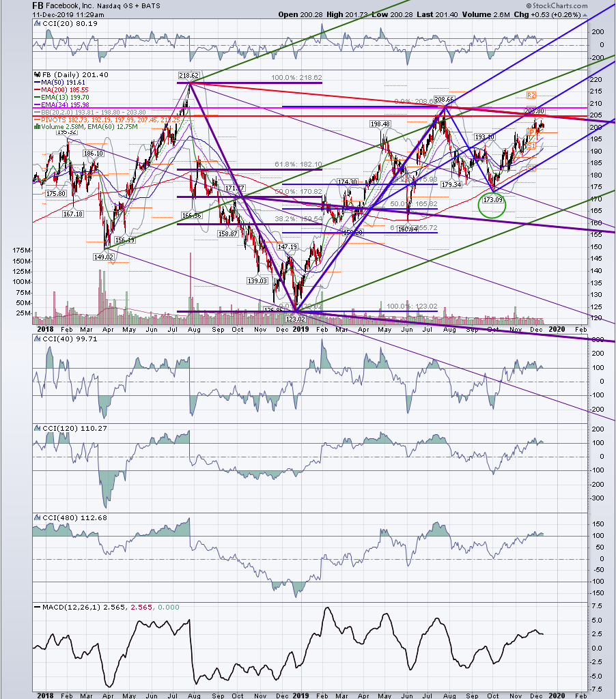Click the 208.66 high price label
The width and height of the screenshot is (616, 699).
445,100
